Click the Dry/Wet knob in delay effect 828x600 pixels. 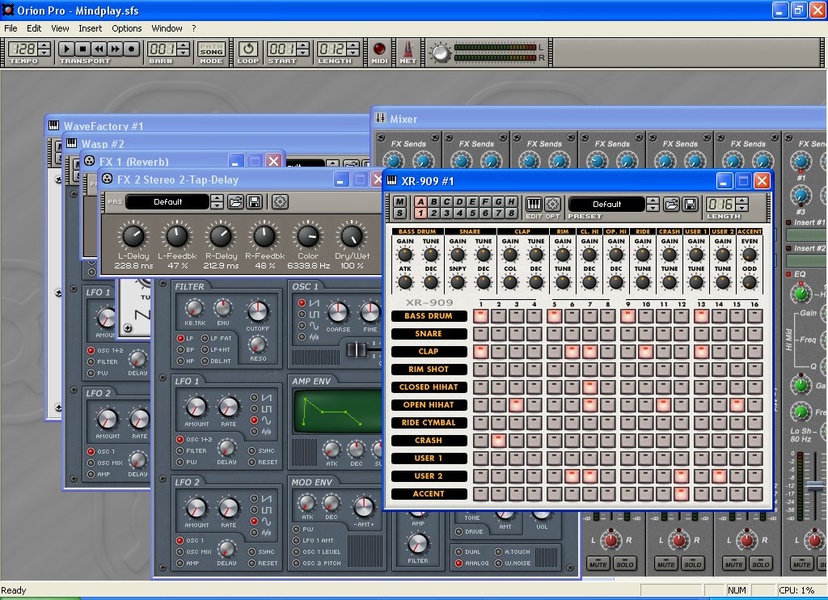pos(351,237)
